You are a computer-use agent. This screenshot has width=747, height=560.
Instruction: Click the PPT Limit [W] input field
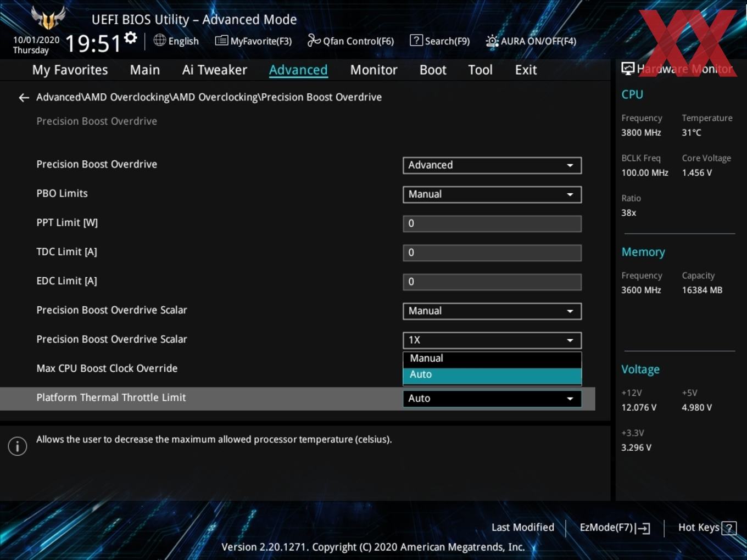pyautogui.click(x=492, y=223)
